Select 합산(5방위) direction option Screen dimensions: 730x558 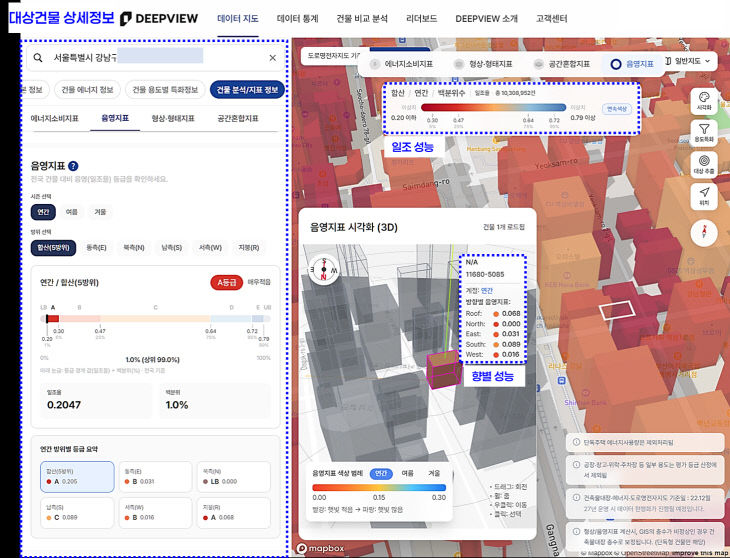pyautogui.click(x=54, y=248)
